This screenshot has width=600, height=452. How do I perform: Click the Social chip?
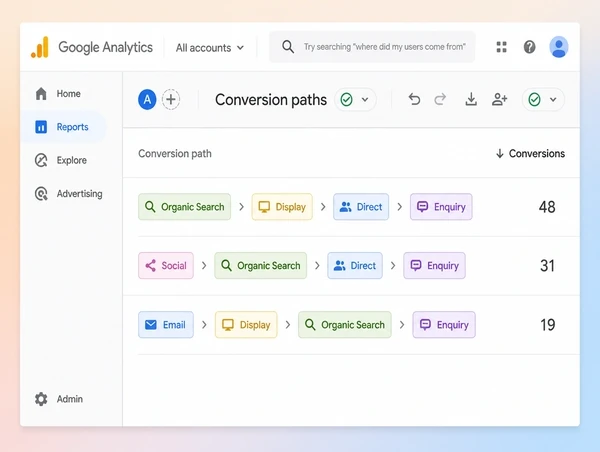coord(166,266)
